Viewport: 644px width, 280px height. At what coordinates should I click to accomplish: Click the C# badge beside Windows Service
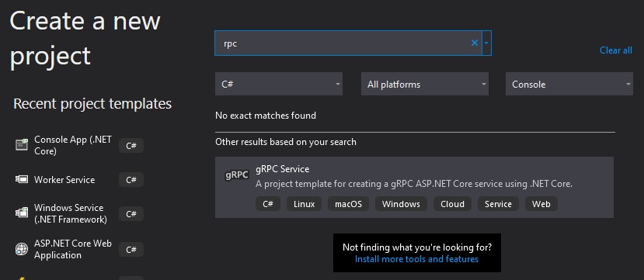[x=131, y=213]
